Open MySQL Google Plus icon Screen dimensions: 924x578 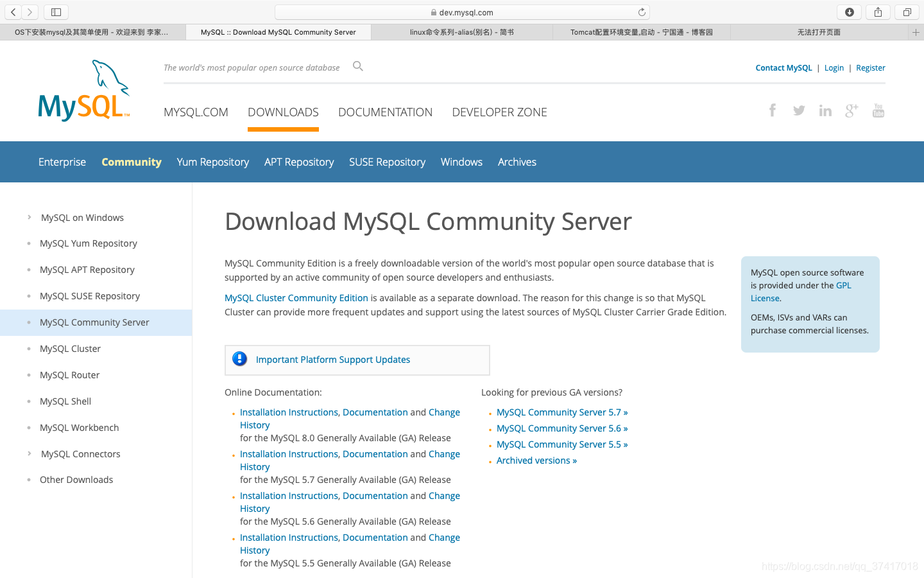pyautogui.click(x=851, y=110)
